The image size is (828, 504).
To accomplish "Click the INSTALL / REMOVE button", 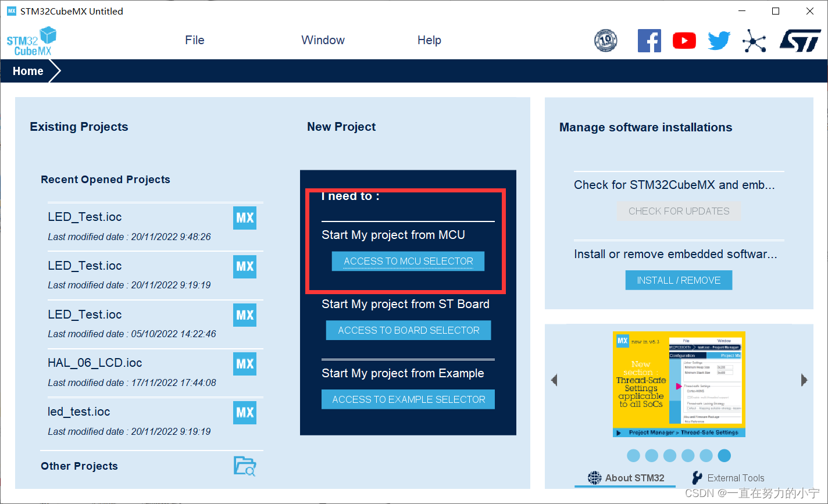I will coord(679,280).
